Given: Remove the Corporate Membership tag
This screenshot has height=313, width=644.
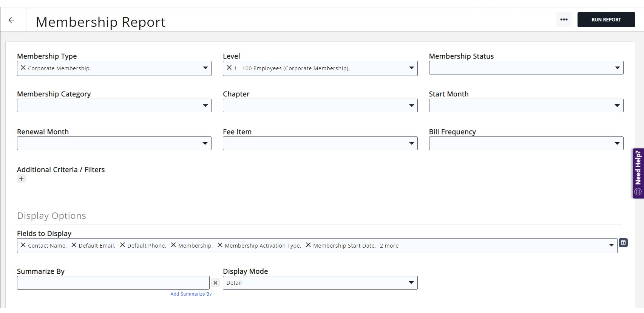Looking at the screenshot, I should click(x=23, y=68).
